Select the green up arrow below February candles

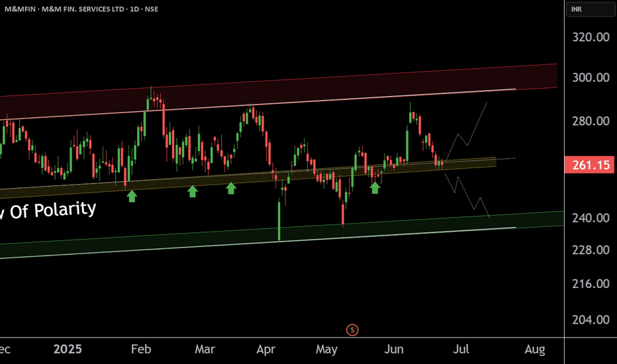pyautogui.click(x=132, y=196)
